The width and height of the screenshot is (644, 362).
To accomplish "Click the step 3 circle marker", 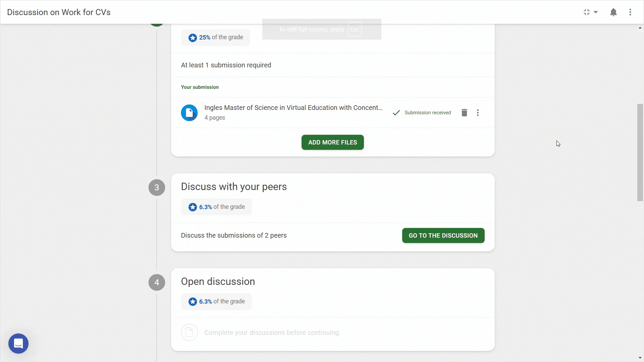I will 157,187.
